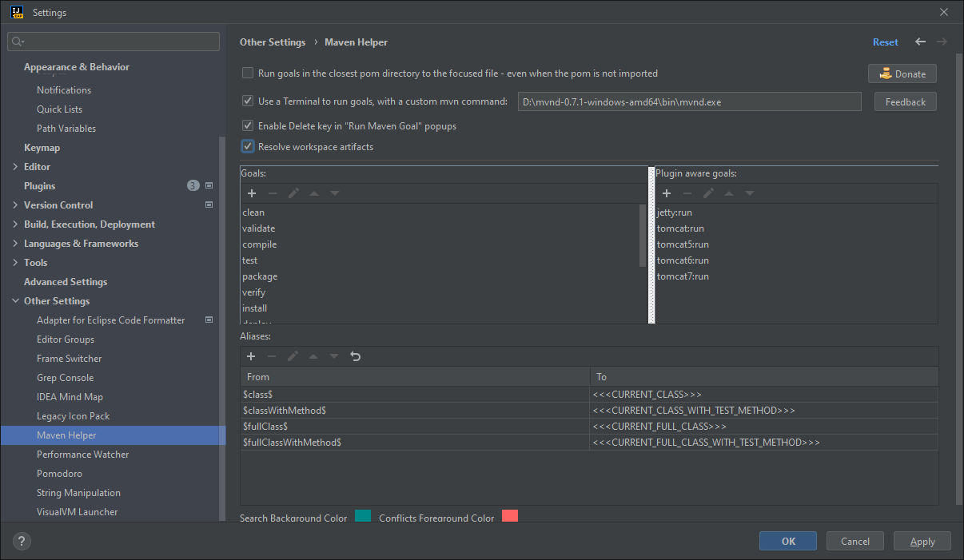The height and width of the screenshot is (560, 964).
Task: Focus the settings search field
Action: (x=113, y=42)
